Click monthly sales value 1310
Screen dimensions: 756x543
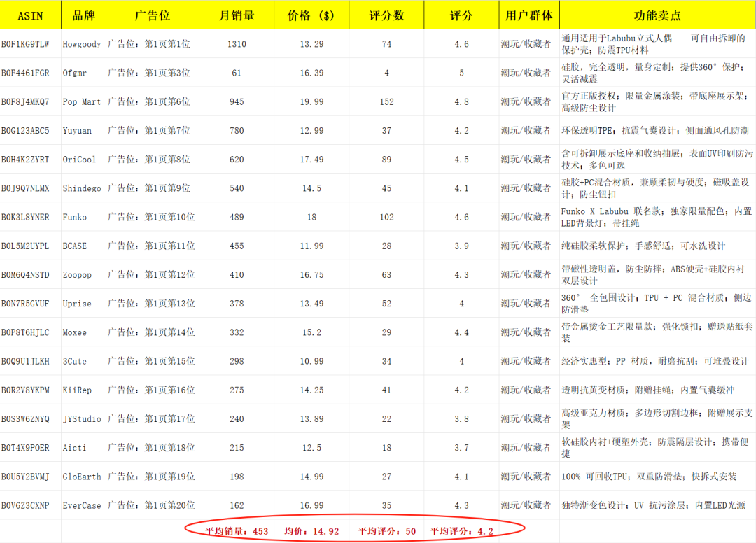click(x=237, y=44)
